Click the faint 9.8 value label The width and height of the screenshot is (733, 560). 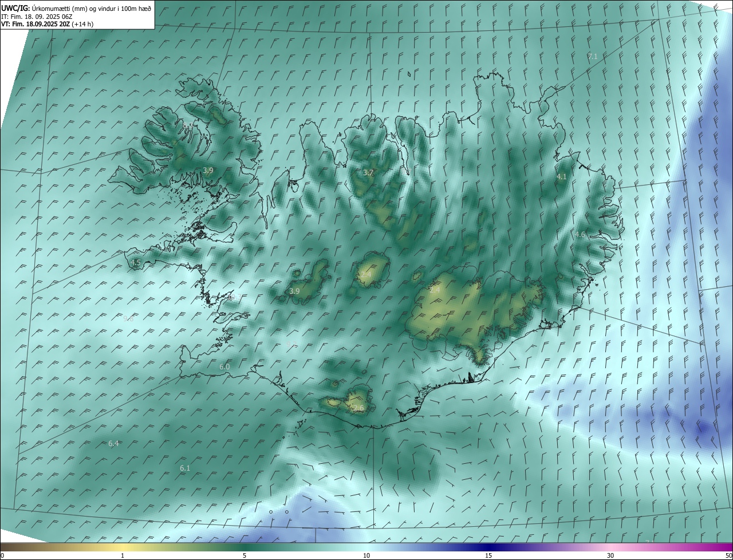[128, 319]
